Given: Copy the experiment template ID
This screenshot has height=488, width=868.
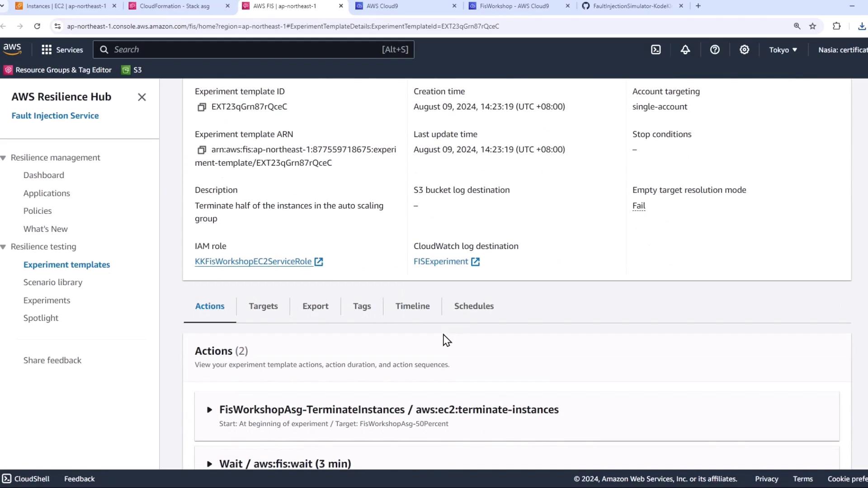Looking at the screenshot, I should (x=202, y=107).
